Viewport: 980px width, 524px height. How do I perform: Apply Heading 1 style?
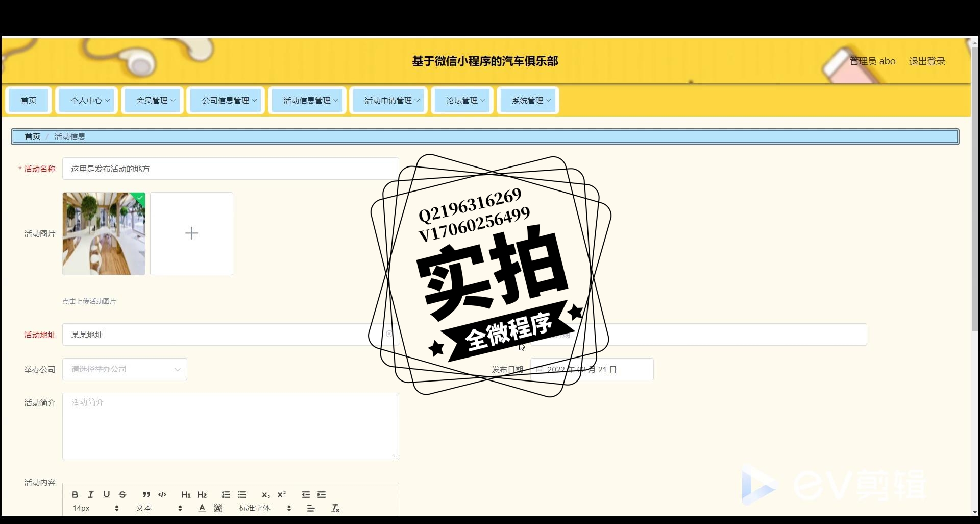click(186, 494)
